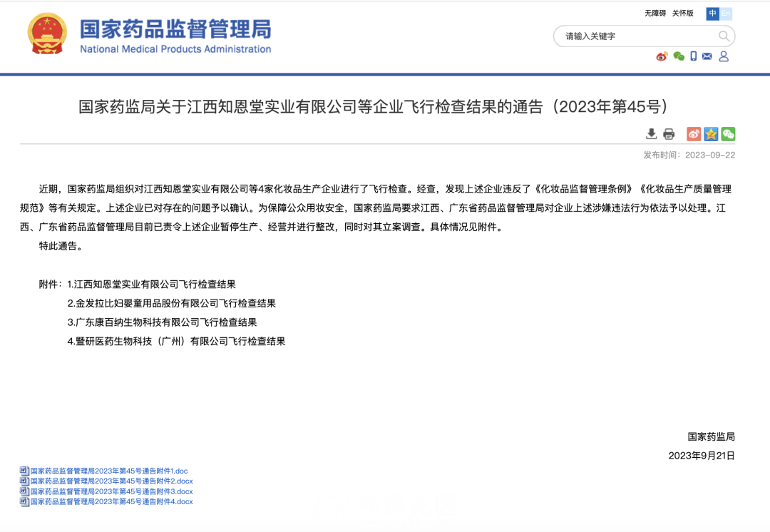Click the line 4.暨研医药生物科技（广州）有限公司飞行检查结果
Image resolution: width=770 pixels, height=532 pixels.
click(x=176, y=342)
